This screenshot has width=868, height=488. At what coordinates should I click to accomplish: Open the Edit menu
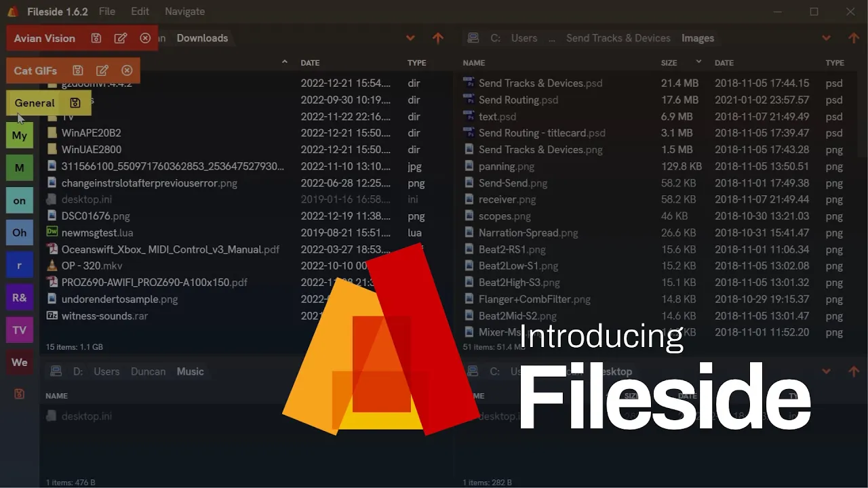[140, 12]
